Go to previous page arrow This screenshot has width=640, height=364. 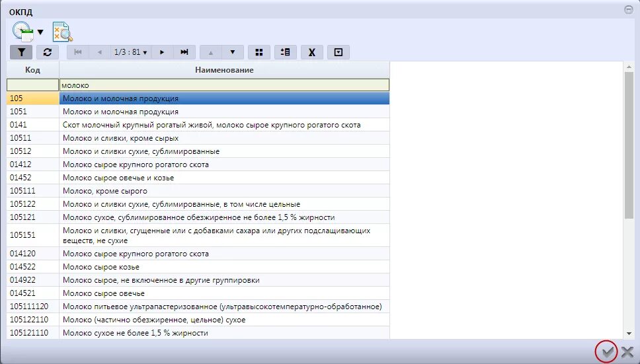(x=100, y=52)
